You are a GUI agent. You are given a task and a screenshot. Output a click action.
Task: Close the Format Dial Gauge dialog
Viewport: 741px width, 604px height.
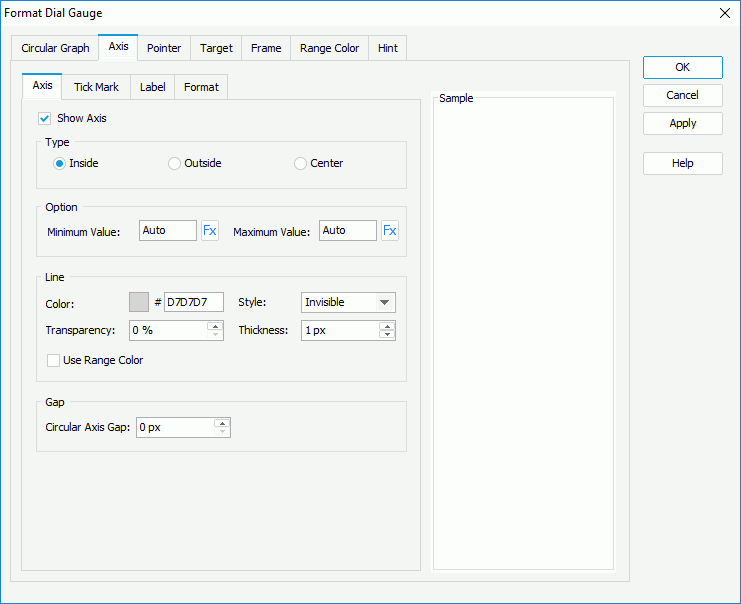725,13
